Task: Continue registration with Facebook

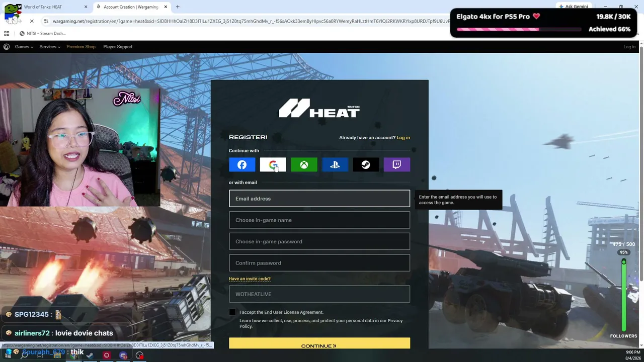Action: pyautogui.click(x=242, y=165)
